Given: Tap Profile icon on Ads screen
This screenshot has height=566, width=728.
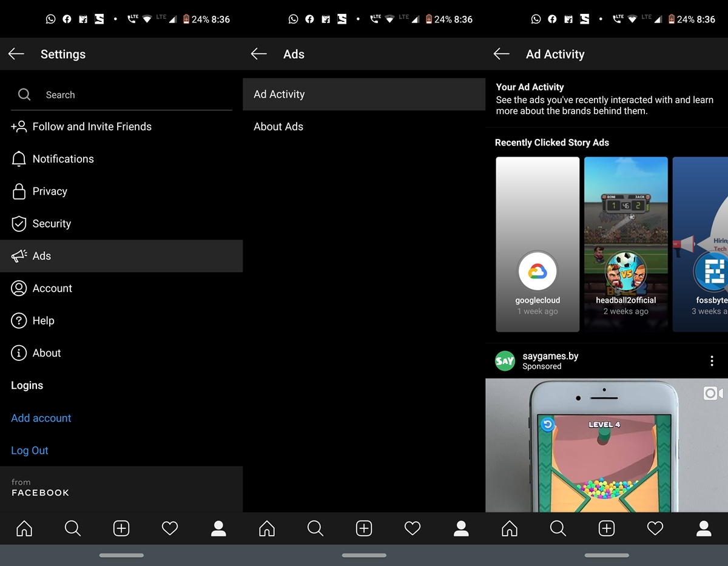Looking at the screenshot, I should [461, 528].
